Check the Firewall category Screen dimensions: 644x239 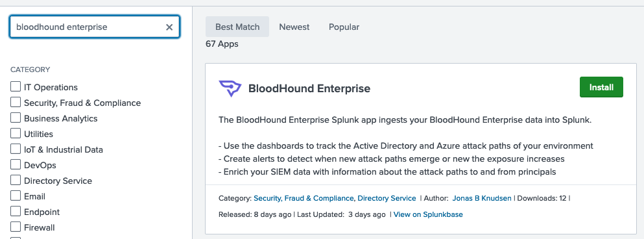[15, 227]
